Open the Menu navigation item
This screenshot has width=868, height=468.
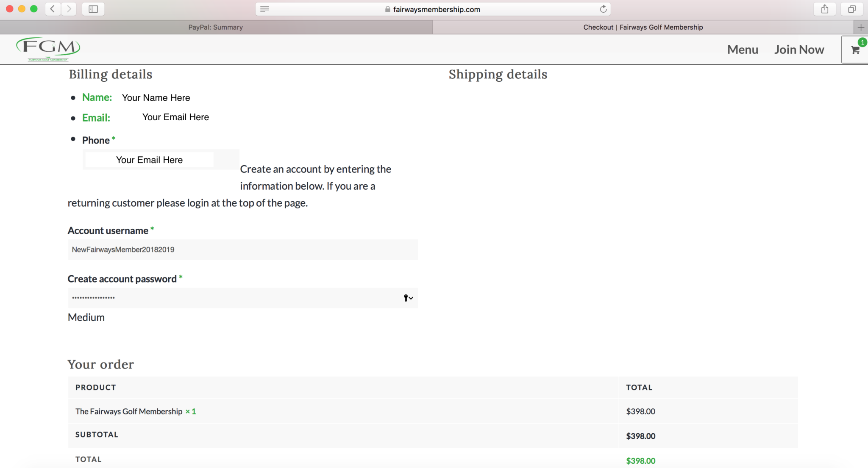(x=743, y=50)
